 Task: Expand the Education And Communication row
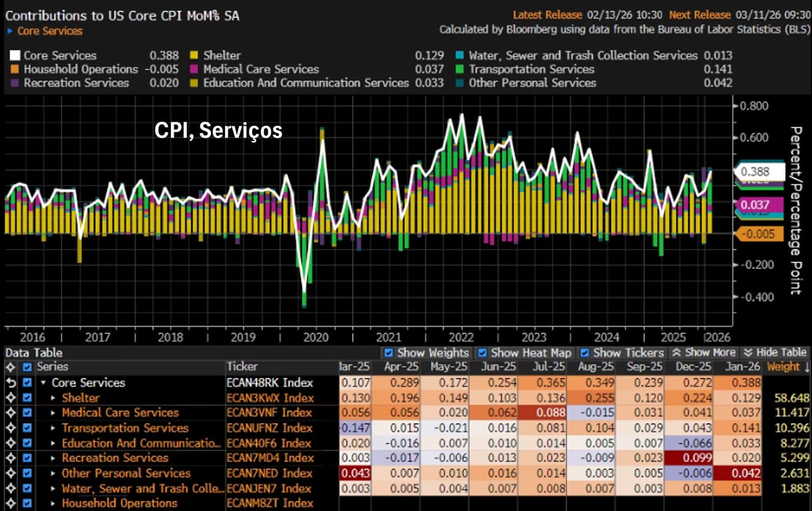point(54,444)
